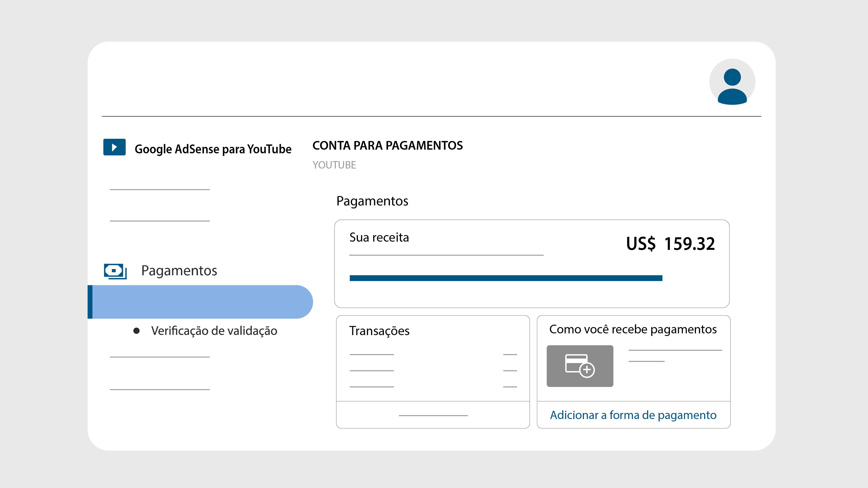Click the Pagamentos money icon in sidebar

(x=115, y=271)
